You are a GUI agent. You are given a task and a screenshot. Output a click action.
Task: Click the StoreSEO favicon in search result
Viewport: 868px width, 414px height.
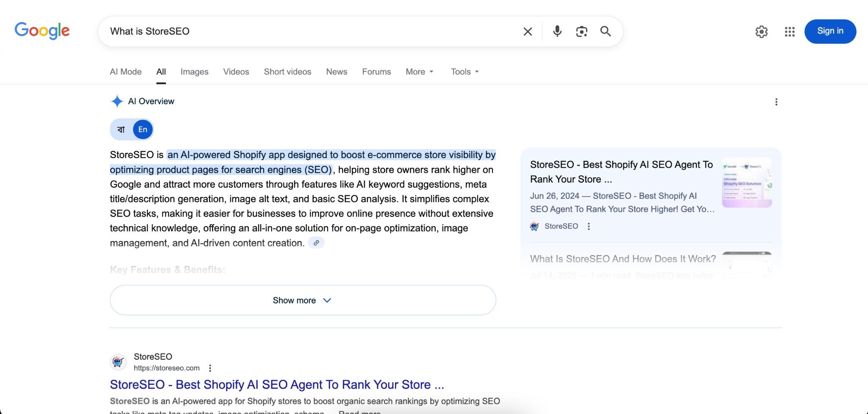click(x=118, y=362)
